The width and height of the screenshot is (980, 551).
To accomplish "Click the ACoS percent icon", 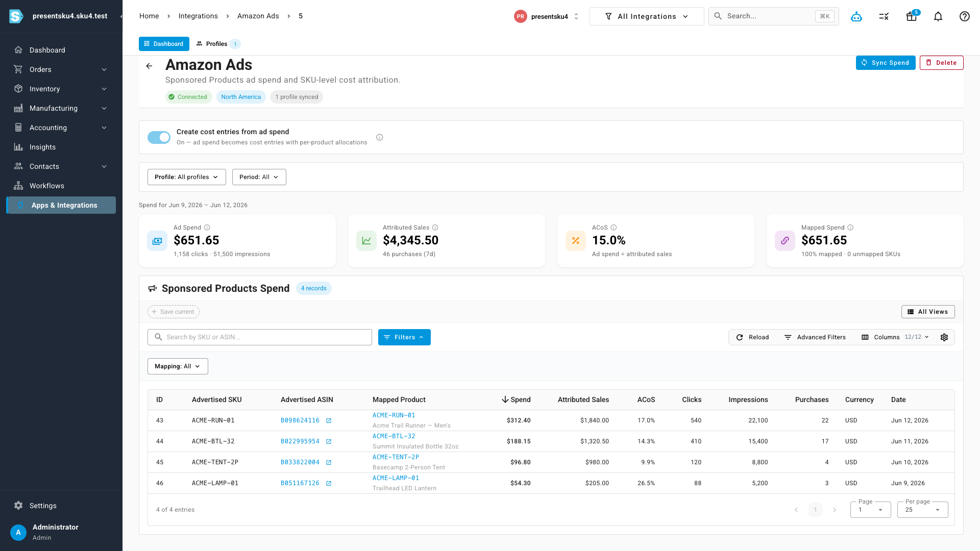I will pyautogui.click(x=576, y=241).
